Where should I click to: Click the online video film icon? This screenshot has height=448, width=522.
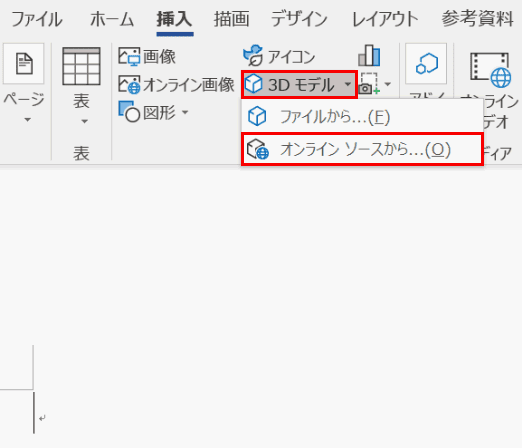tap(490, 69)
